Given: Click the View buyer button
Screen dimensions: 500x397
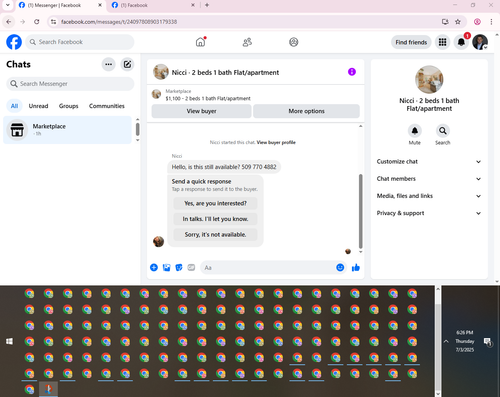Looking at the screenshot, I should (x=201, y=111).
